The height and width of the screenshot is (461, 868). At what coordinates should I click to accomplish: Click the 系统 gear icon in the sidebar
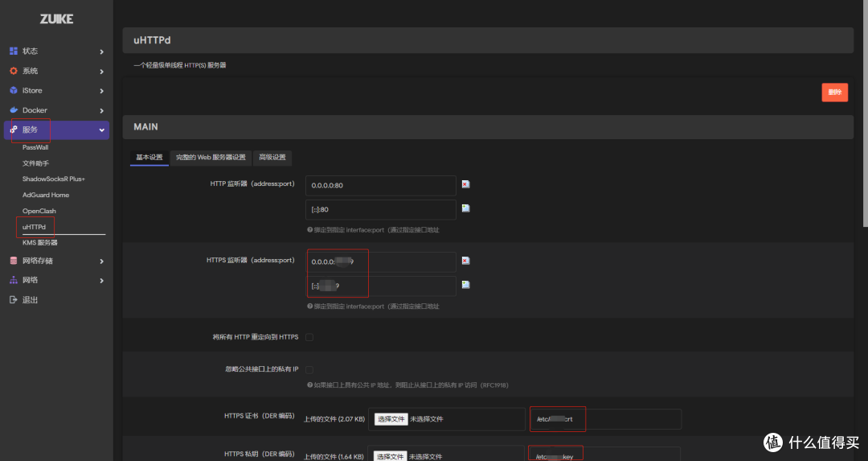pyautogui.click(x=14, y=71)
